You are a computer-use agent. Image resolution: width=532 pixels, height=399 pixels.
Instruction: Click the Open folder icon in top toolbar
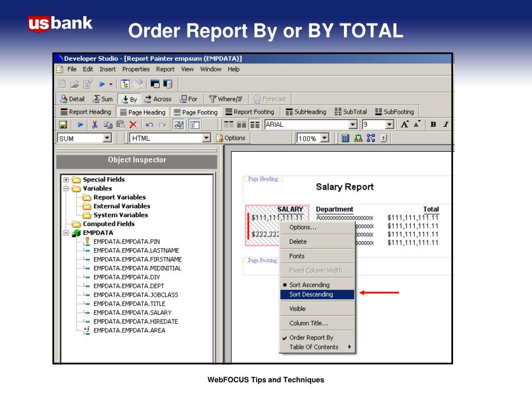[x=75, y=84]
